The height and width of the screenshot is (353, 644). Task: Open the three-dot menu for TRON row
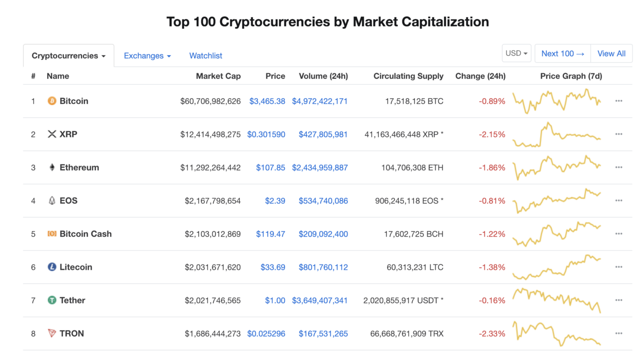[x=619, y=333]
